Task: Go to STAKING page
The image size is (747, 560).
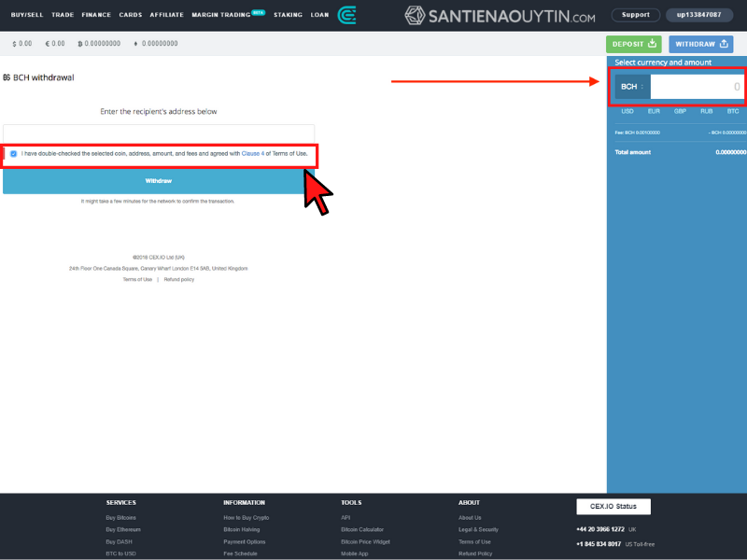Action: (288, 15)
